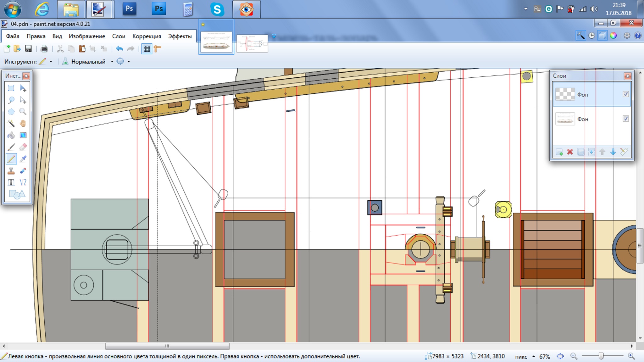Select the Ellipse Select tool
The height and width of the screenshot is (362, 644).
tap(11, 112)
